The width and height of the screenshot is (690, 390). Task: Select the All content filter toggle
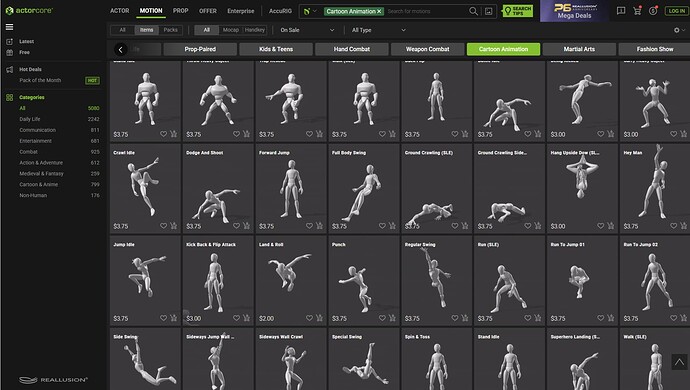[122, 30]
